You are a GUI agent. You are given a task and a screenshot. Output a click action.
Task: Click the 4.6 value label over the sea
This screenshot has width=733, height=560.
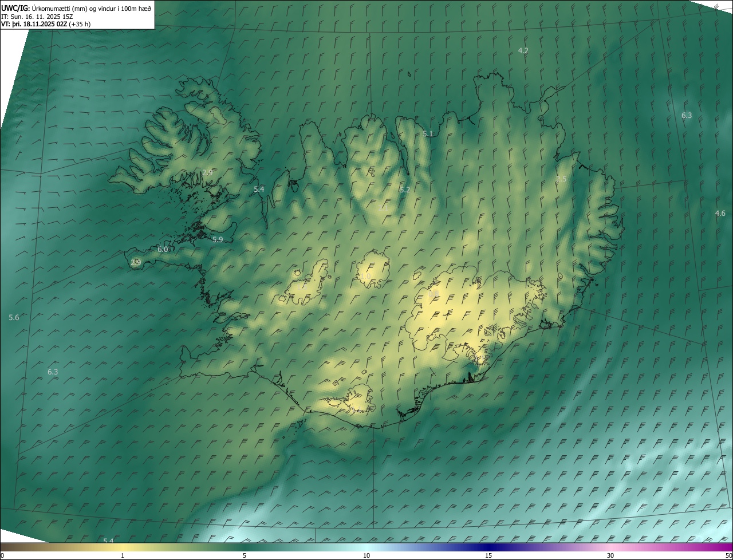tap(720, 213)
